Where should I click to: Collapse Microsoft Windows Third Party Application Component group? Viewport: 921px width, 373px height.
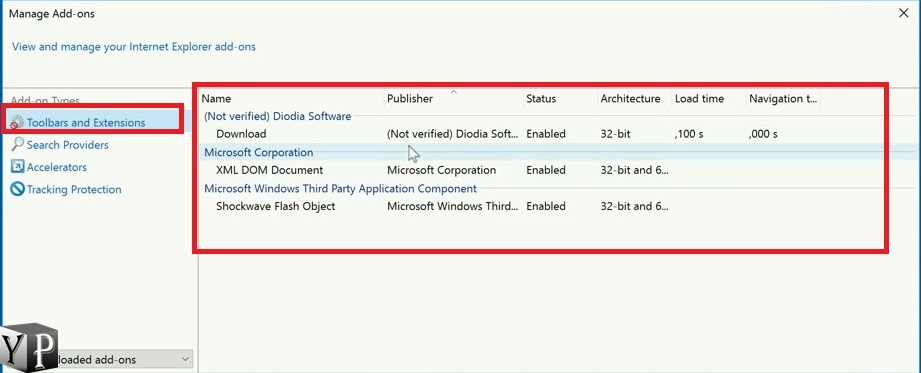pos(340,189)
